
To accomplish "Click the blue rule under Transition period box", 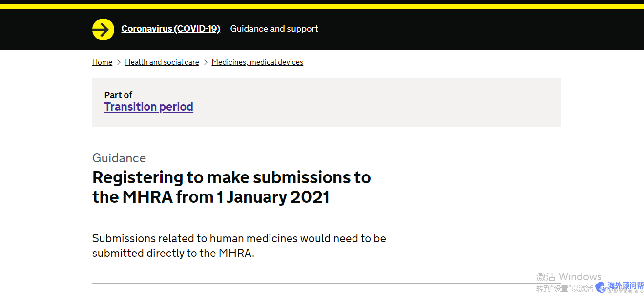I will [x=326, y=127].
